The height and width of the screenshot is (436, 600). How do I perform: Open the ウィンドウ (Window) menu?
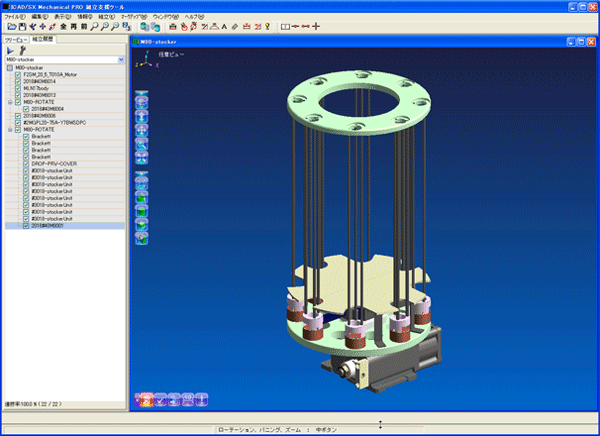pyautogui.click(x=166, y=16)
